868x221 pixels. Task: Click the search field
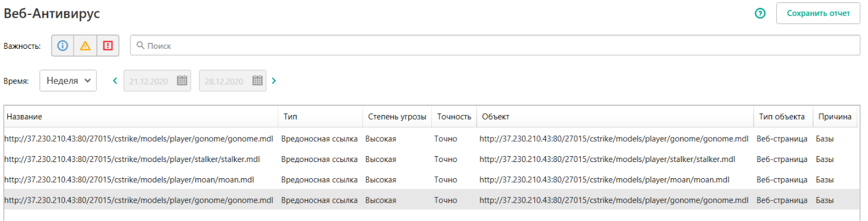point(495,45)
